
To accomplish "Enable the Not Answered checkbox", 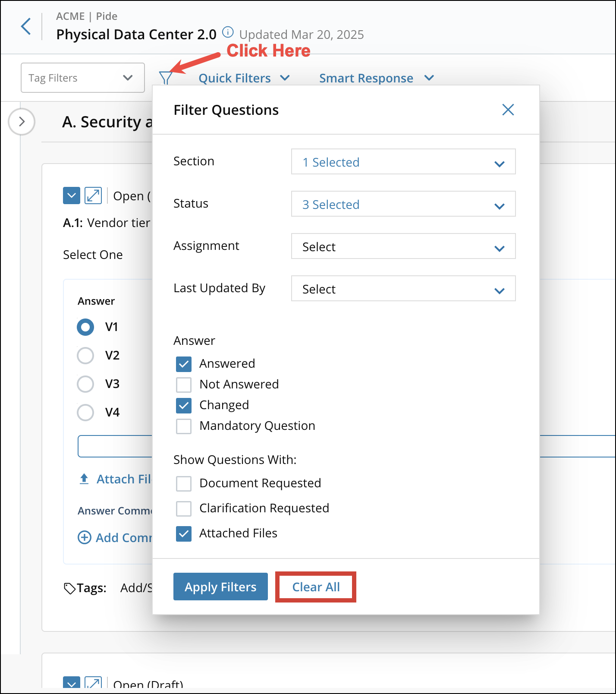I will [184, 385].
